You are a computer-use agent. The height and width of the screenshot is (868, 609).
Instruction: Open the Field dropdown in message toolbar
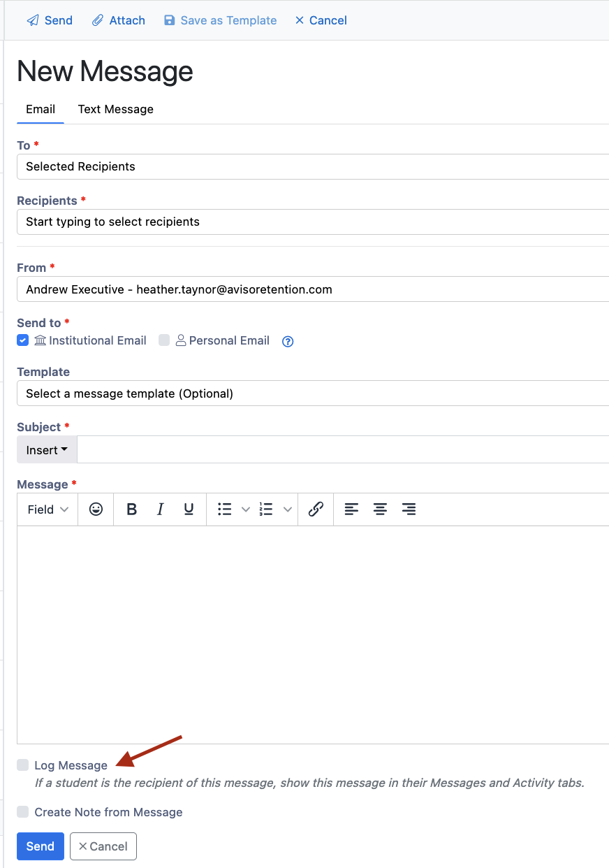pyautogui.click(x=46, y=509)
